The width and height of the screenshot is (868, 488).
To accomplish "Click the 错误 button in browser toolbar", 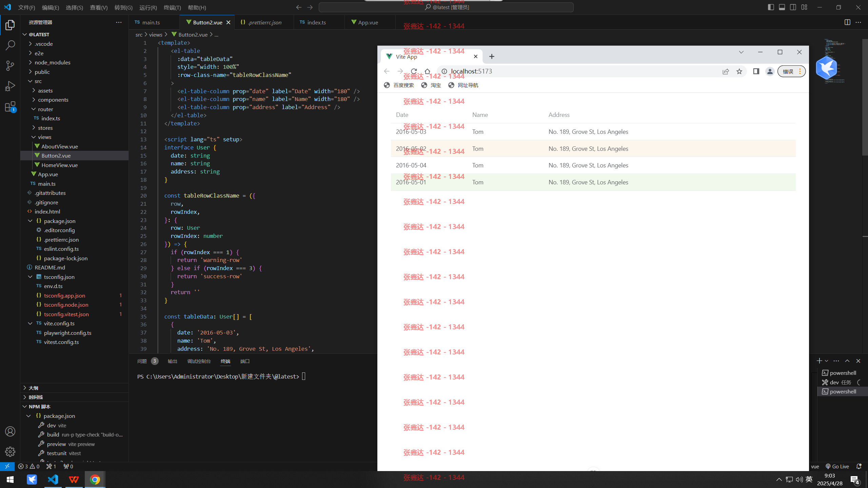I will pyautogui.click(x=791, y=71).
